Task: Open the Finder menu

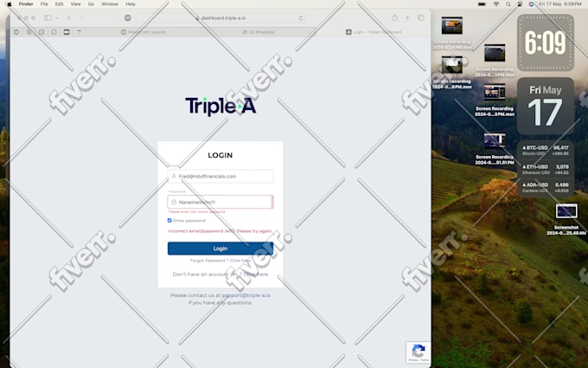Action: tap(26, 4)
